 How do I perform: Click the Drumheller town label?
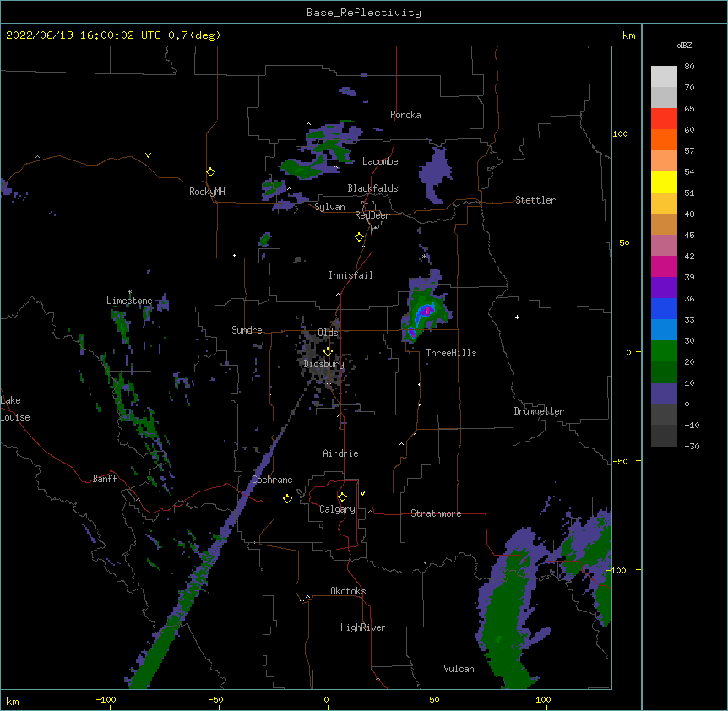tap(539, 411)
